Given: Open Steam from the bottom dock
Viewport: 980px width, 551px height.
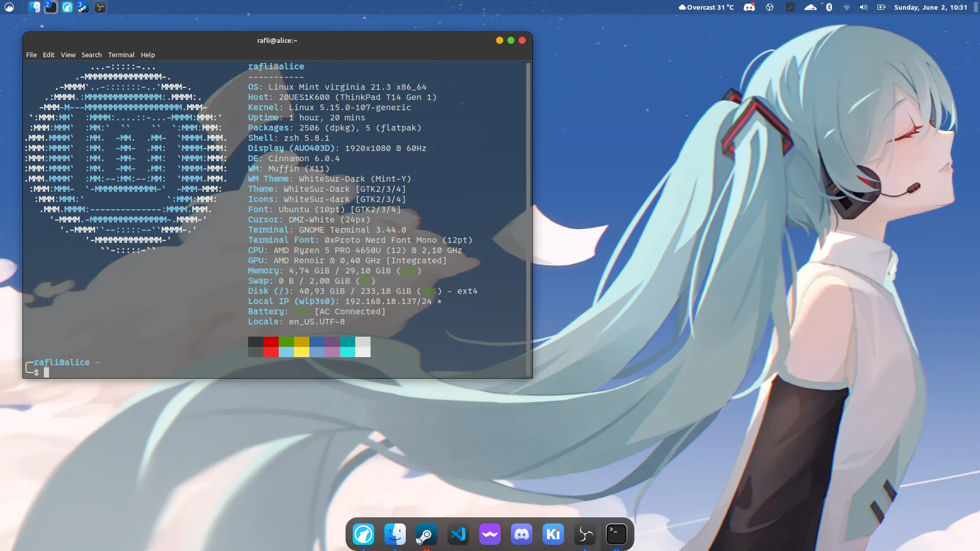Looking at the screenshot, I should (x=427, y=534).
